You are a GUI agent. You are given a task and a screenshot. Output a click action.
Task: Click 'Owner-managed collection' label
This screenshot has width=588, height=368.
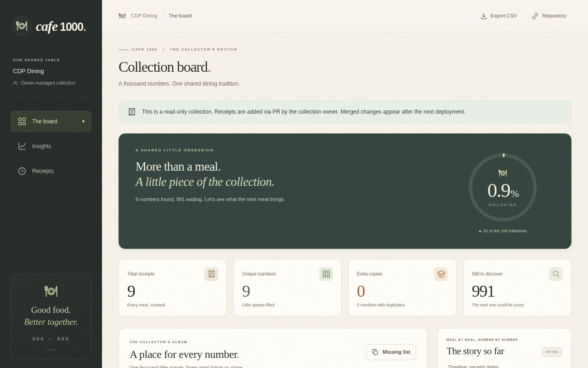[48, 83]
